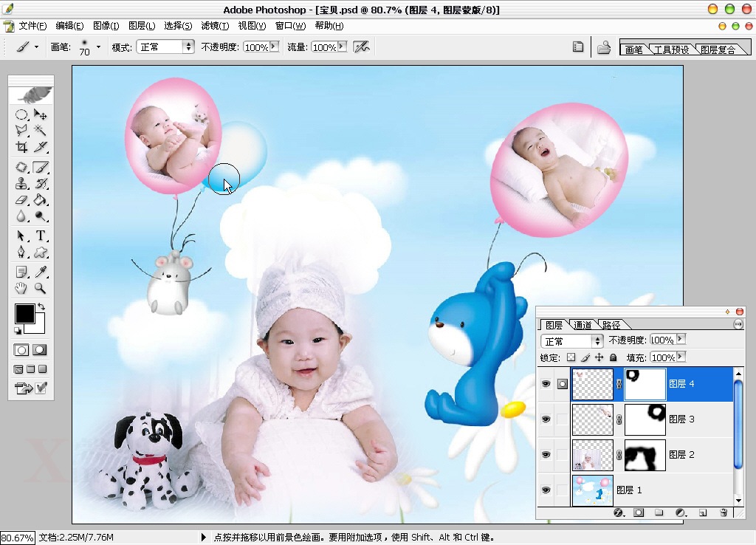Open the 图像(I) menu
The width and height of the screenshot is (756, 545).
pos(106,26)
